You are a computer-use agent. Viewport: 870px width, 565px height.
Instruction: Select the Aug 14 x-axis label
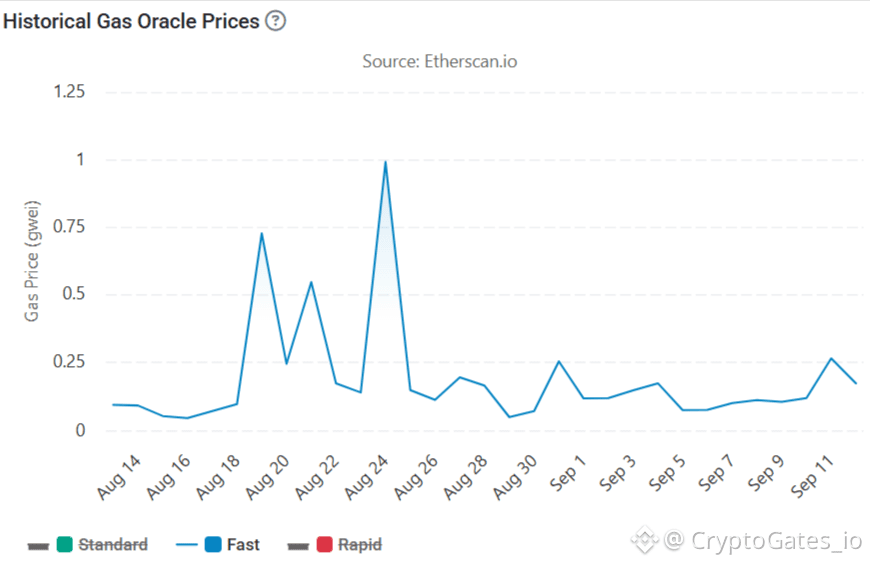(x=119, y=477)
